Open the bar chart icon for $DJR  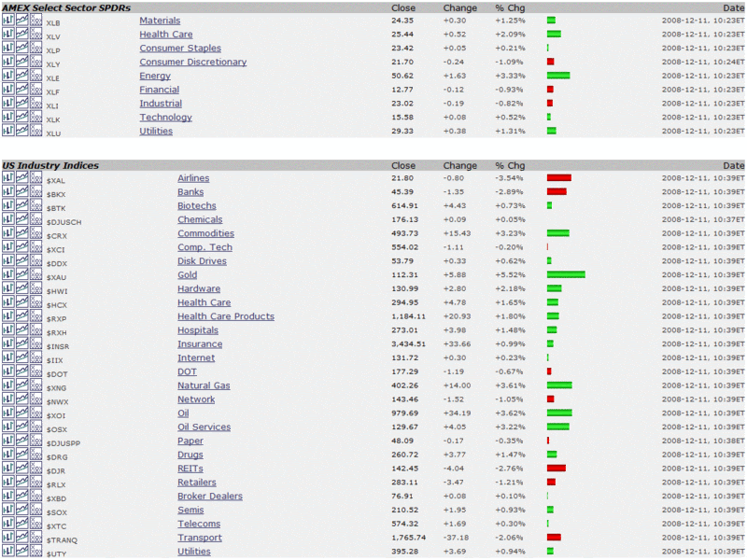coord(8,468)
